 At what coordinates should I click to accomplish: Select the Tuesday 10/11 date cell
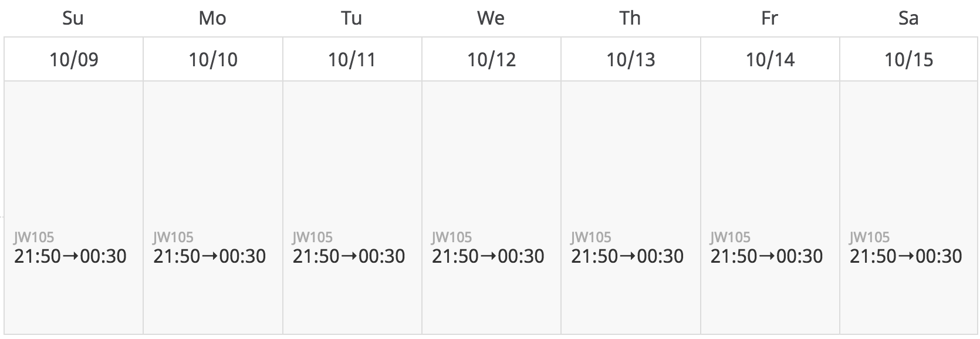click(352, 59)
